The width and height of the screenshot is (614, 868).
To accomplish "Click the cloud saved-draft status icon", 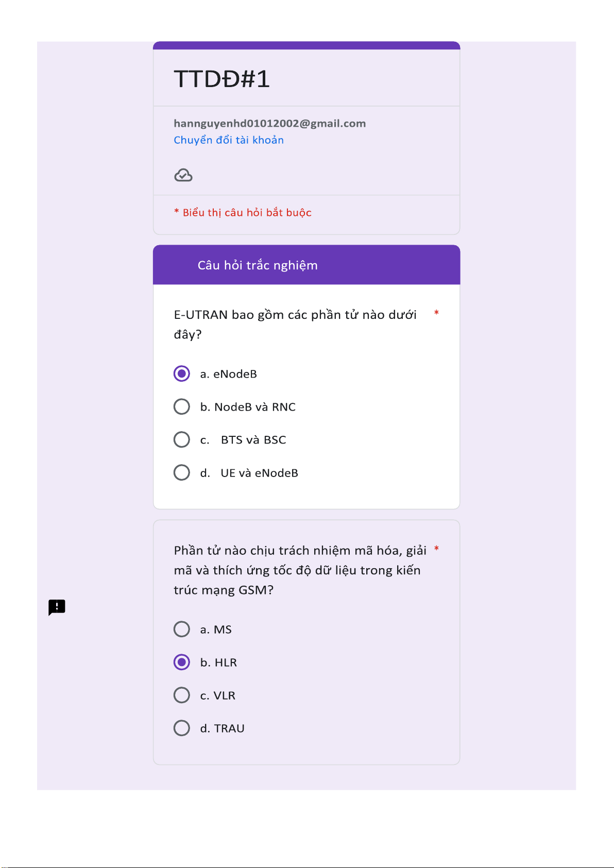I will click(183, 176).
